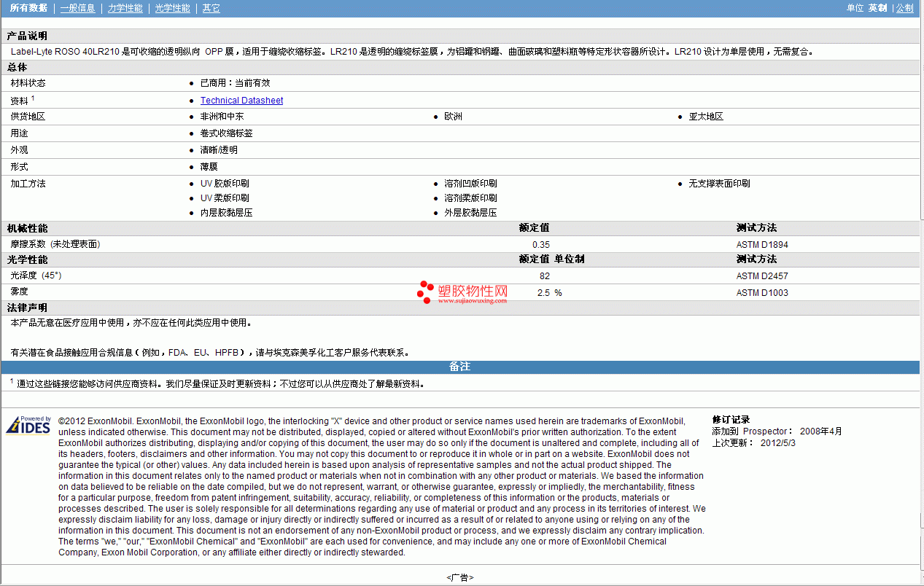Open the 所有数据 tab
This screenshot has height=586, width=924.
[x=28, y=8]
